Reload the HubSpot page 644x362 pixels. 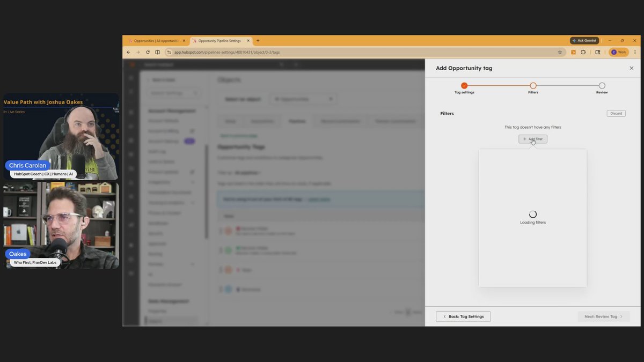[x=148, y=52]
